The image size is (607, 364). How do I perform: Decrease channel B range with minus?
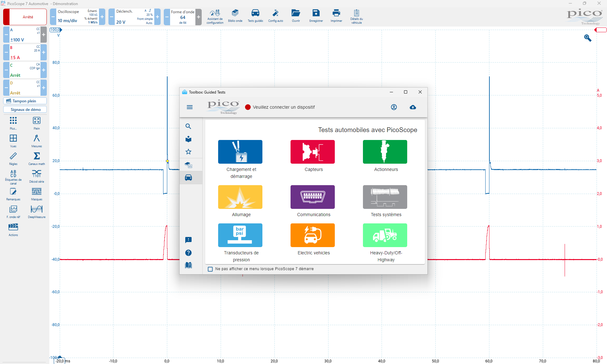(x=6, y=52)
